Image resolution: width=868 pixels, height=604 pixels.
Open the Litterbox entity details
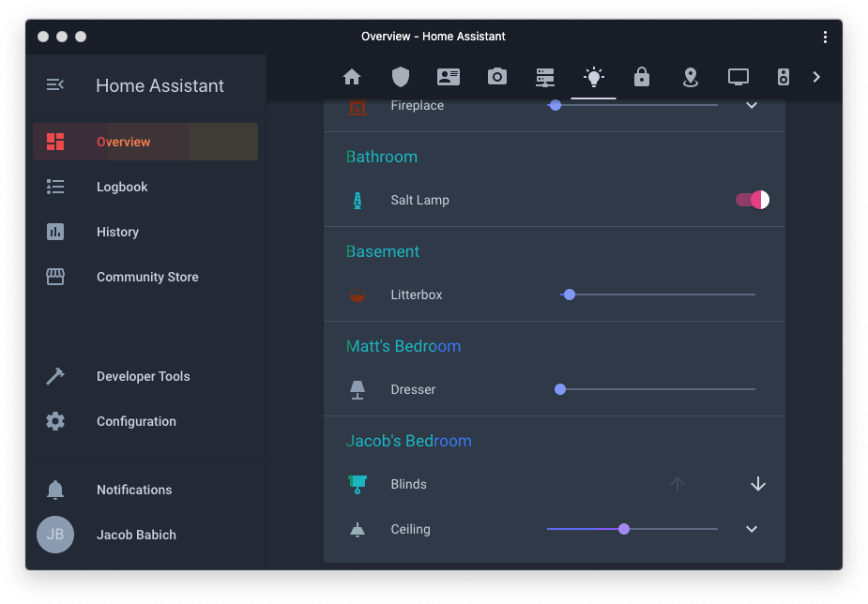(x=417, y=294)
